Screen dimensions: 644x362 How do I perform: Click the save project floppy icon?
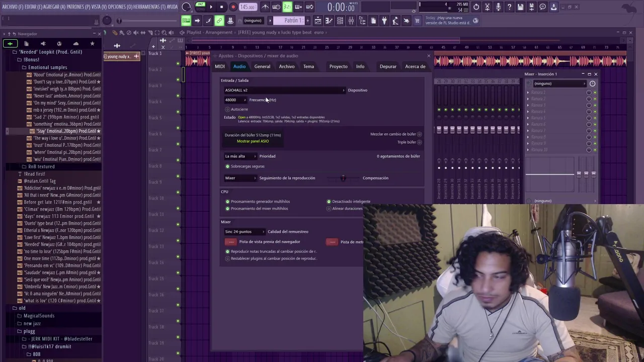(520, 7)
